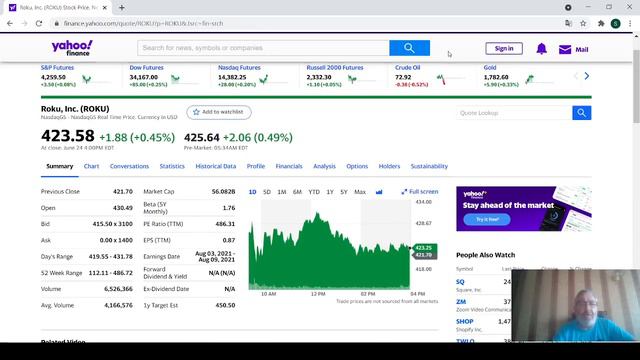Click the Try it free ad button
640x360 pixels.
[x=487, y=220]
